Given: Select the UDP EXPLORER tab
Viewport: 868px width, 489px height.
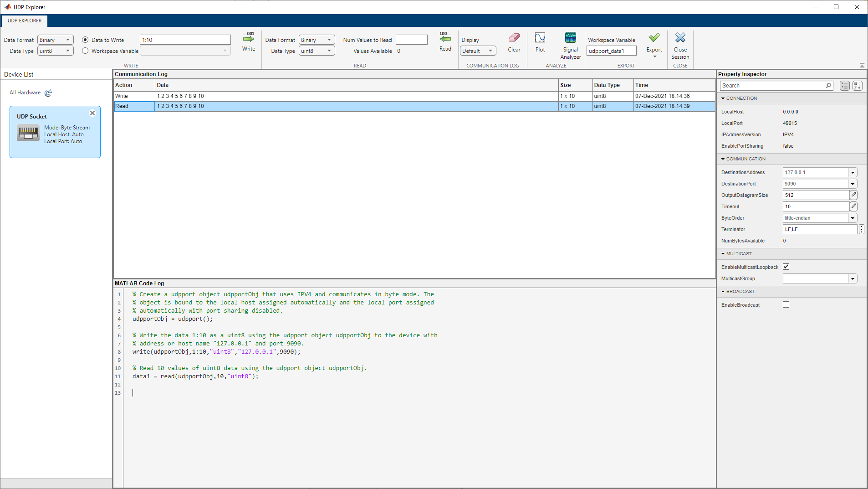Looking at the screenshot, I should [x=25, y=21].
